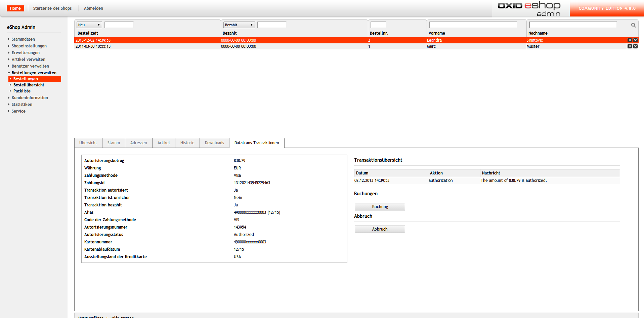
Task: Expand the Stammdaten menu section
Action: [23, 39]
